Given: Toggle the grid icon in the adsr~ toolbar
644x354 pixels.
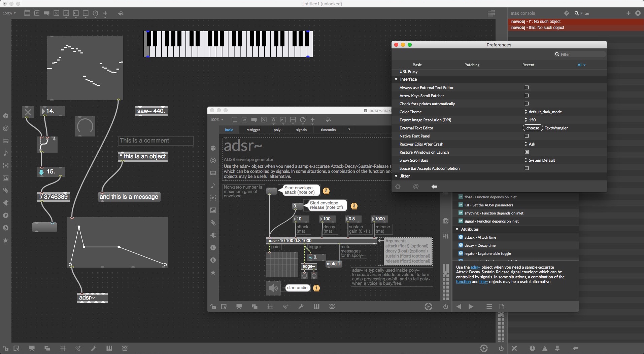Looking at the screenshot, I should click(x=270, y=307).
